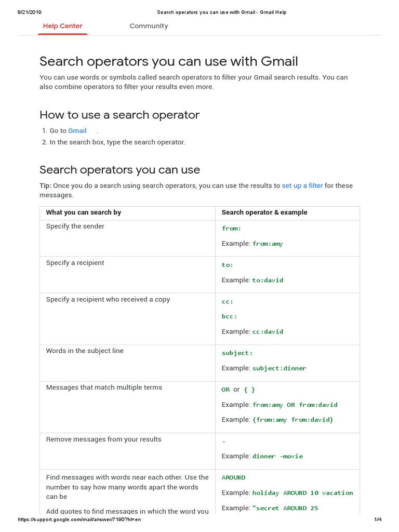Click the "bcc:" operator text
Viewport: 399px width, 532px height.
(x=229, y=316)
